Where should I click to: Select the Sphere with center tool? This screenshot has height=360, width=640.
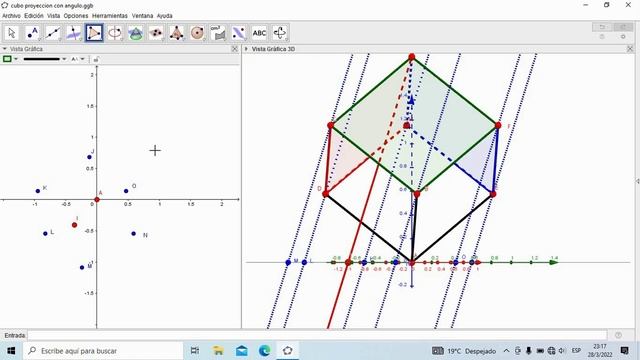tap(198, 33)
